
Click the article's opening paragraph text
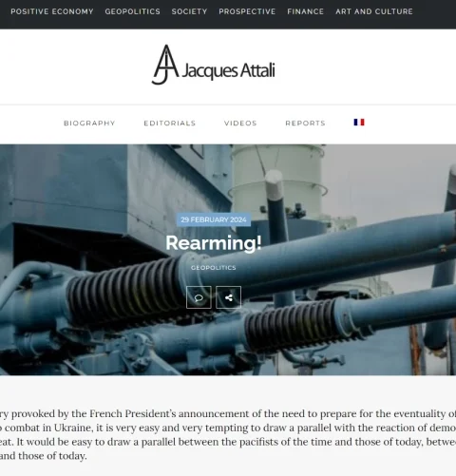[x=228, y=434]
